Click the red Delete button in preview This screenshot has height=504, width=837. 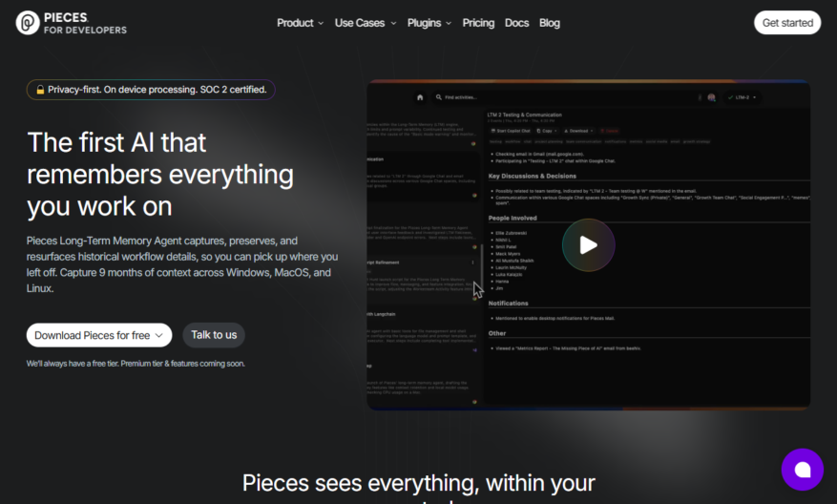pyautogui.click(x=610, y=131)
